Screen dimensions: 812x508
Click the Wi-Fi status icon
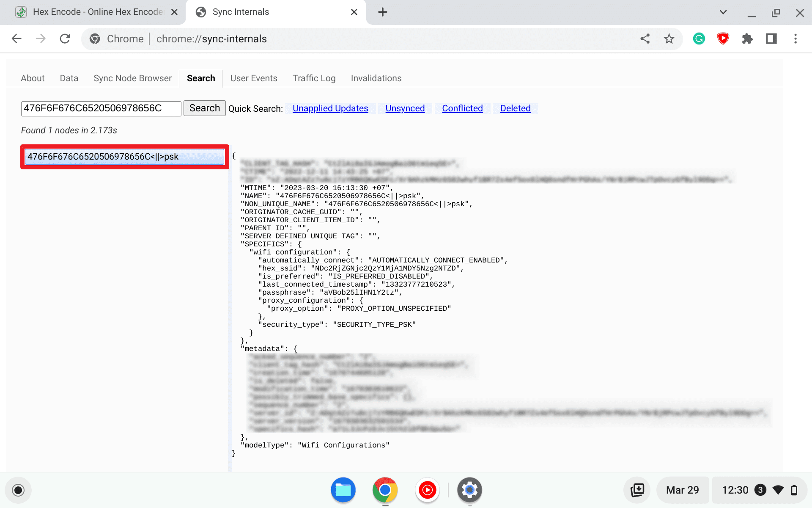click(x=778, y=490)
